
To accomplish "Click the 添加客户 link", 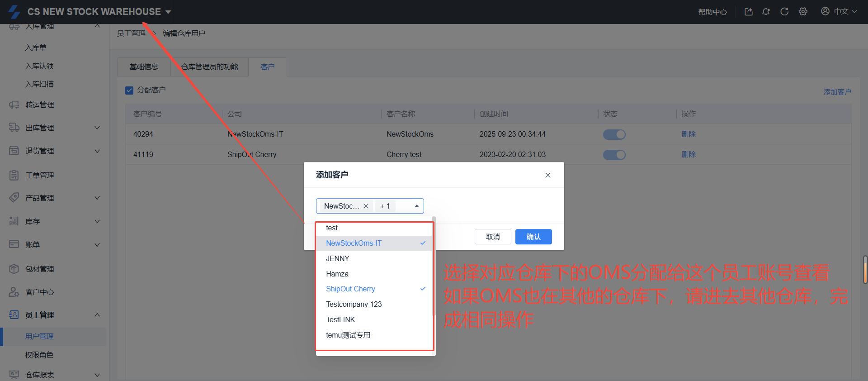I will pyautogui.click(x=837, y=92).
